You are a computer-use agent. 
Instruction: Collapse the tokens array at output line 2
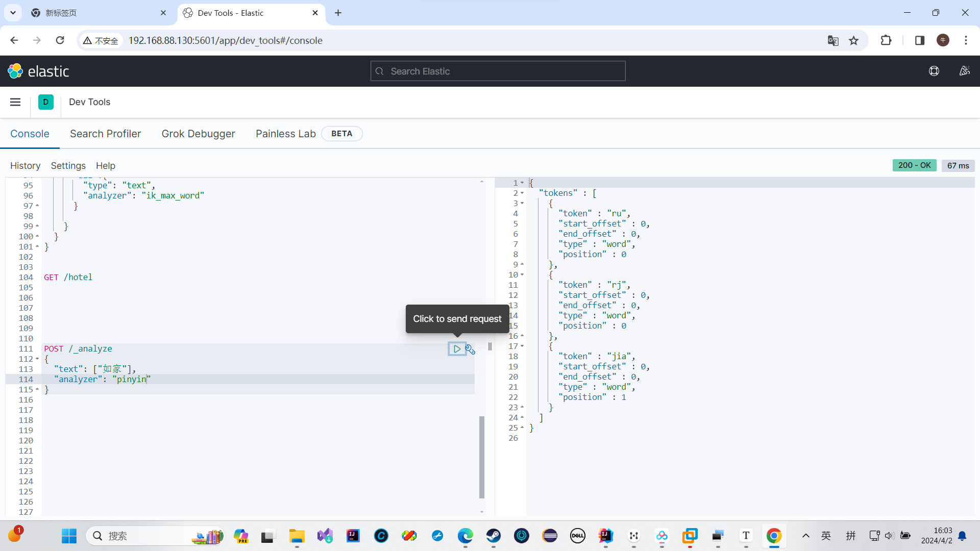click(x=522, y=193)
